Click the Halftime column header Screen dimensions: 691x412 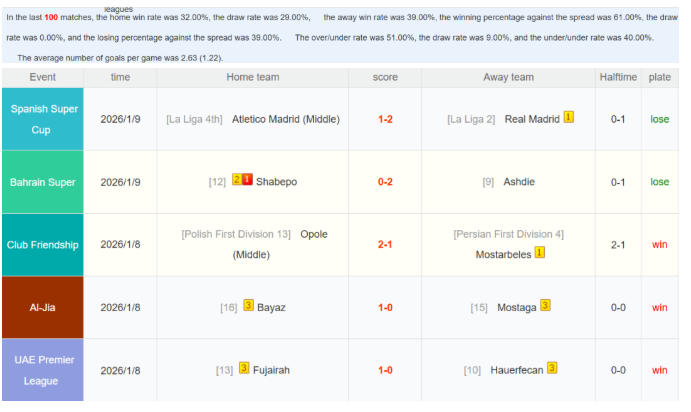pyautogui.click(x=618, y=78)
